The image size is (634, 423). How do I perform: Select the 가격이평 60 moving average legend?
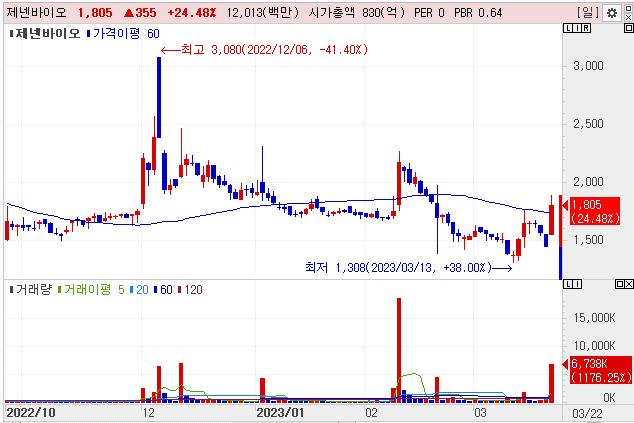point(123,34)
